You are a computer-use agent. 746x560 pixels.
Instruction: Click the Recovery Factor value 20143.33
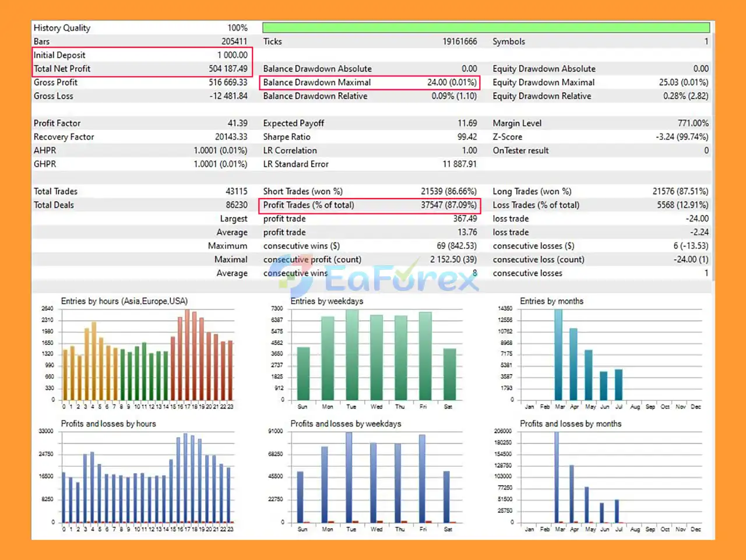[x=231, y=137]
